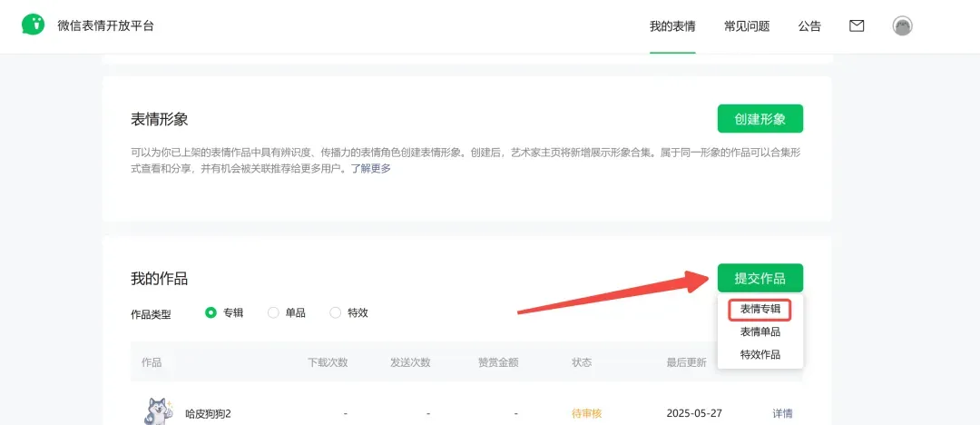
Task: Follow the 了解更多 link
Action: [371, 168]
